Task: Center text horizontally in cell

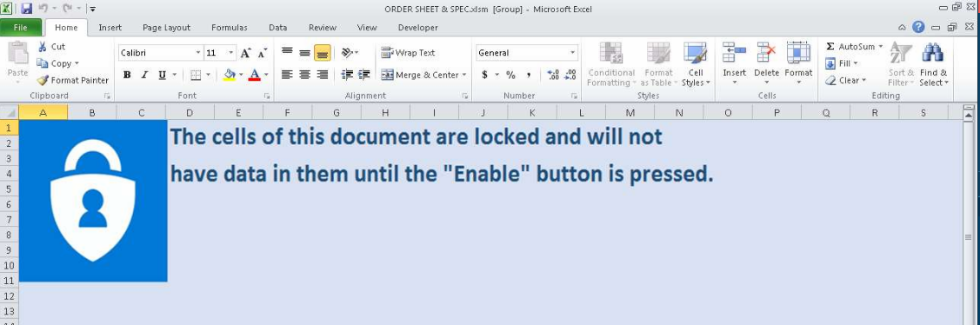Action: (304, 75)
